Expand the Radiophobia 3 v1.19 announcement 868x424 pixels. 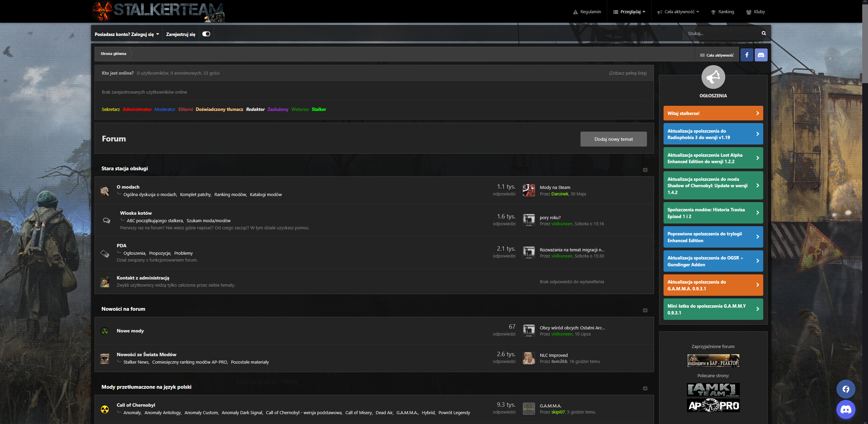pos(713,134)
